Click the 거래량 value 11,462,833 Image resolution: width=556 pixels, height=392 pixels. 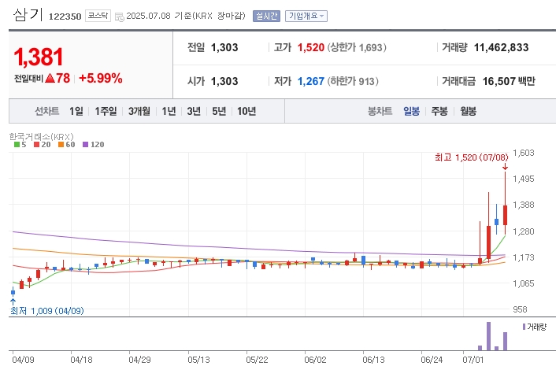(501, 47)
